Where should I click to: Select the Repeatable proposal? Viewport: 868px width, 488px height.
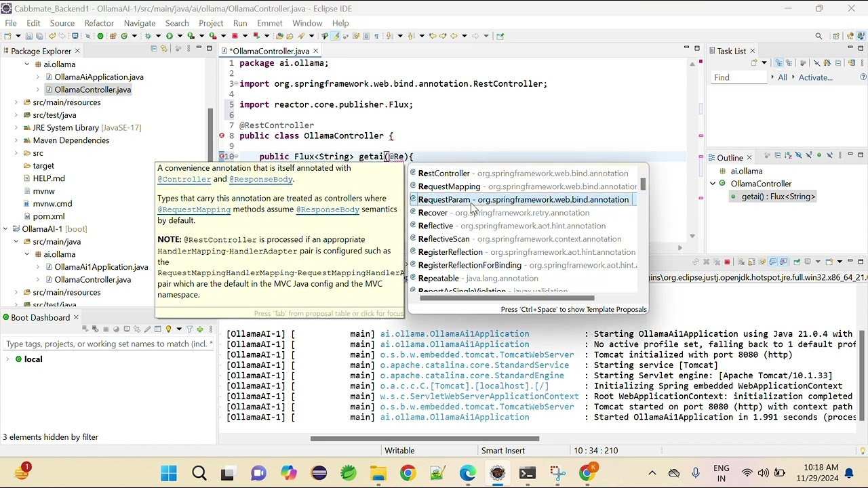[x=523, y=279]
